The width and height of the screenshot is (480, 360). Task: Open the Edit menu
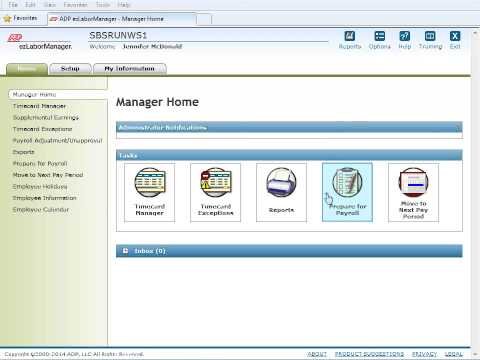tap(30, 5)
